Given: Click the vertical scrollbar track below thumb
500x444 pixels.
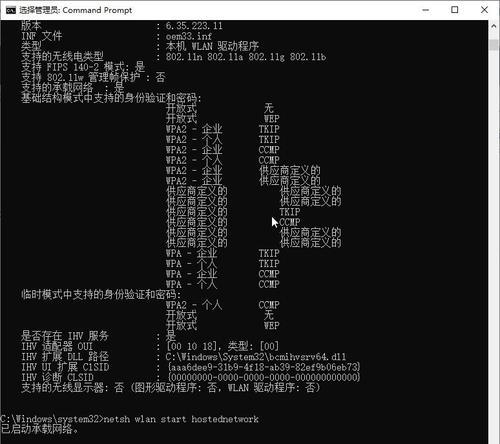Looking at the screenshot, I should coord(494,233).
